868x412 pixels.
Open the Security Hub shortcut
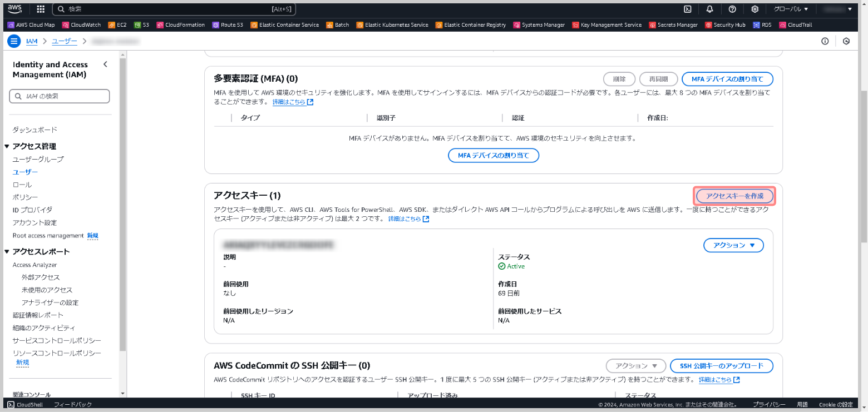[x=726, y=25]
